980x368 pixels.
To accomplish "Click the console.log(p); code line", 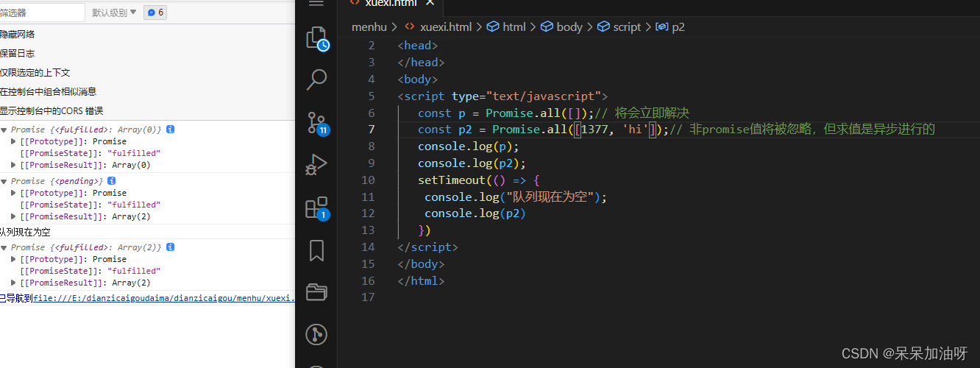I will pyautogui.click(x=469, y=146).
